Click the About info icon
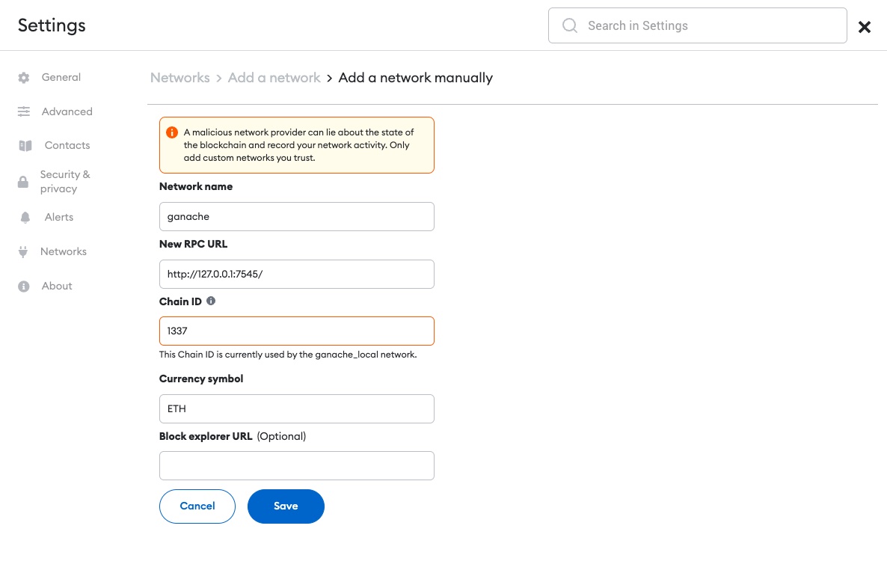The height and width of the screenshot is (588, 887). tap(24, 287)
